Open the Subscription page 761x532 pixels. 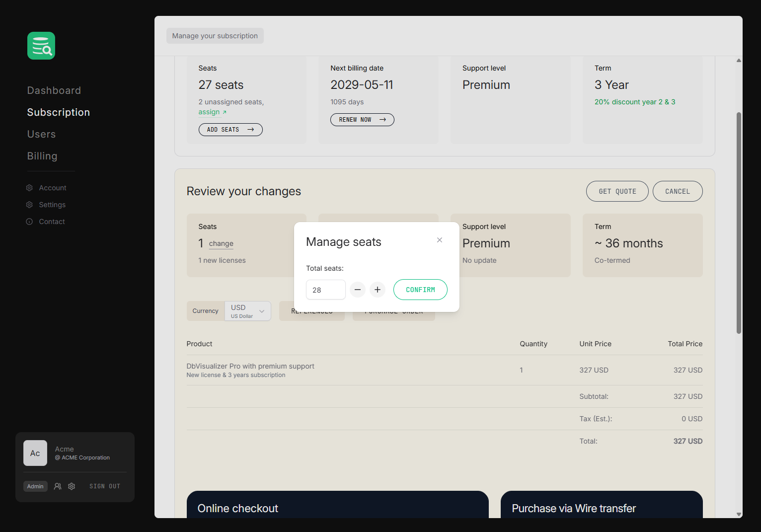click(x=59, y=112)
